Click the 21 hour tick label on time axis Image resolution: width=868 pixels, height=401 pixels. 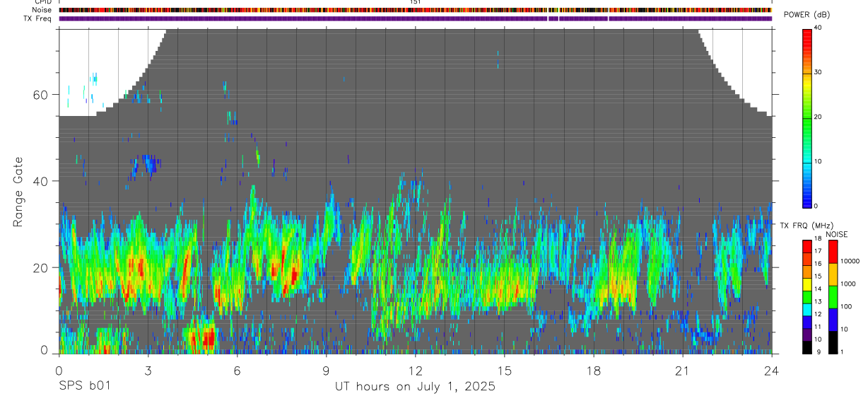tap(683, 371)
